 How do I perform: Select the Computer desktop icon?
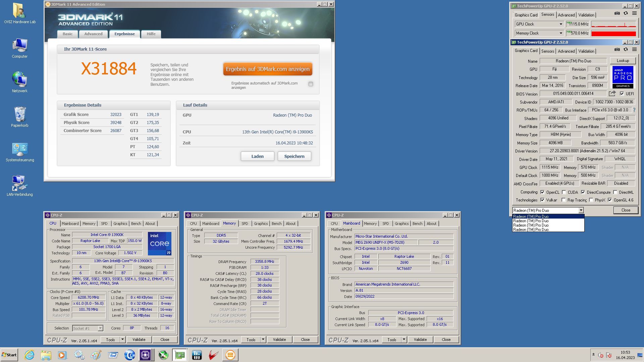pos(20,48)
